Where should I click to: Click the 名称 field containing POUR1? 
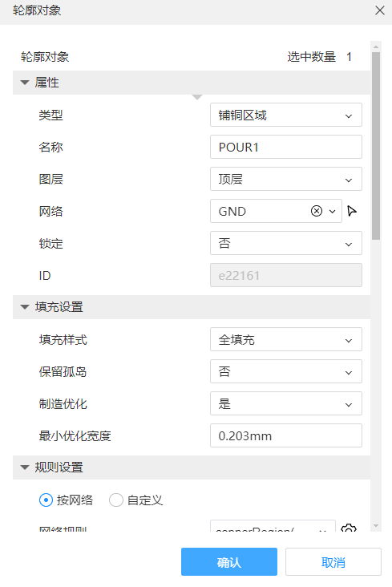pos(286,147)
